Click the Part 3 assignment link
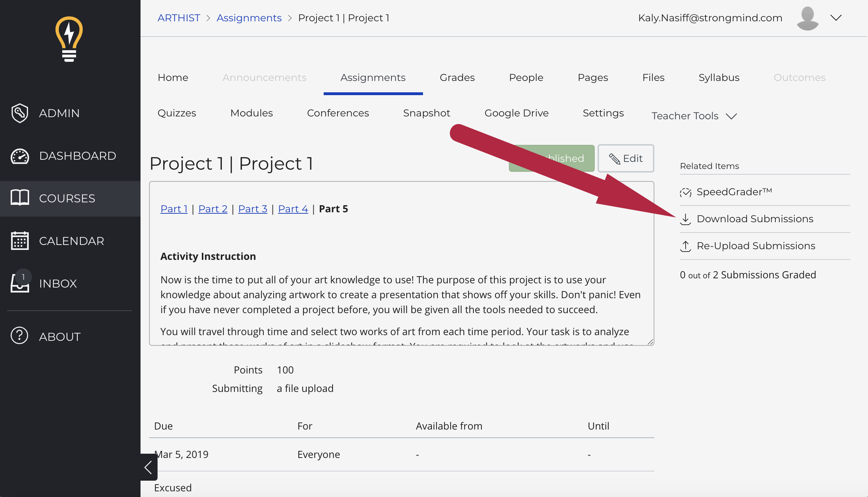The width and height of the screenshot is (868, 497). (253, 208)
